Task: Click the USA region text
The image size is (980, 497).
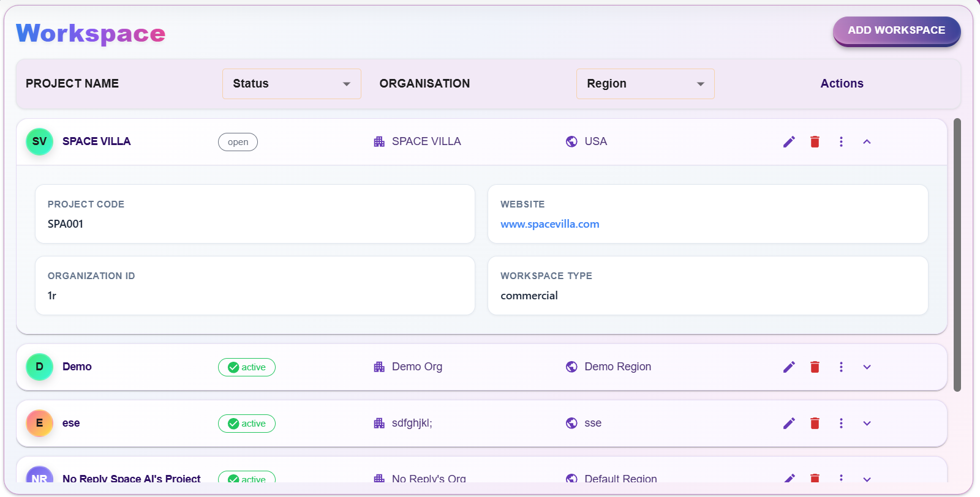Action: point(595,141)
